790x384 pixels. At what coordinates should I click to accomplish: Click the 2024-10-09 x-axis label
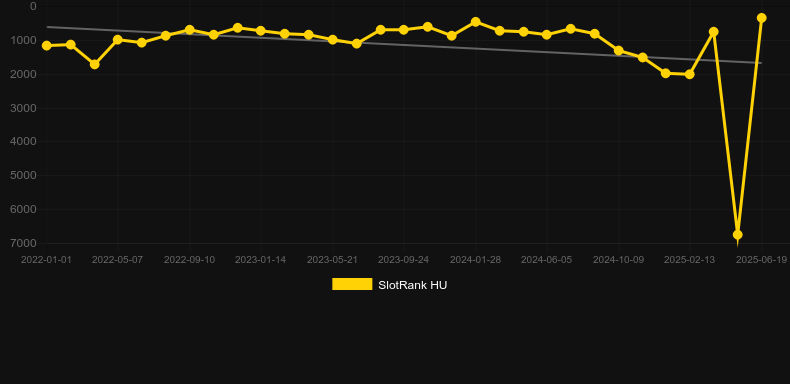point(619,260)
